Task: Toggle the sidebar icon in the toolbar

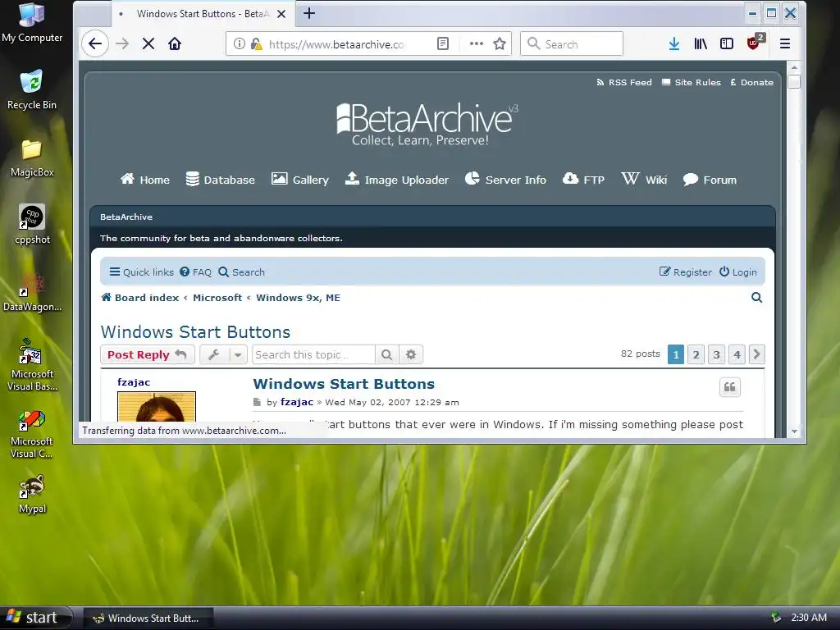Action: click(x=727, y=44)
